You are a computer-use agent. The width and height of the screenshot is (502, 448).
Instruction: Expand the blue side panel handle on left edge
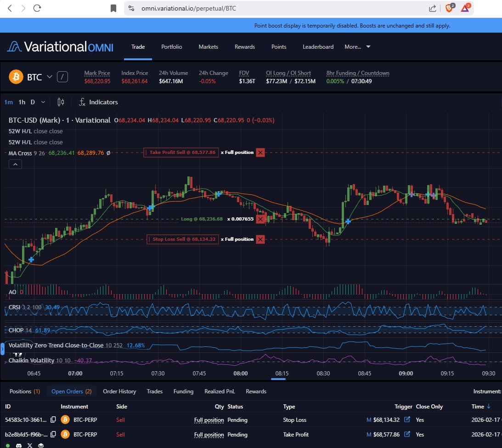pos(2,349)
